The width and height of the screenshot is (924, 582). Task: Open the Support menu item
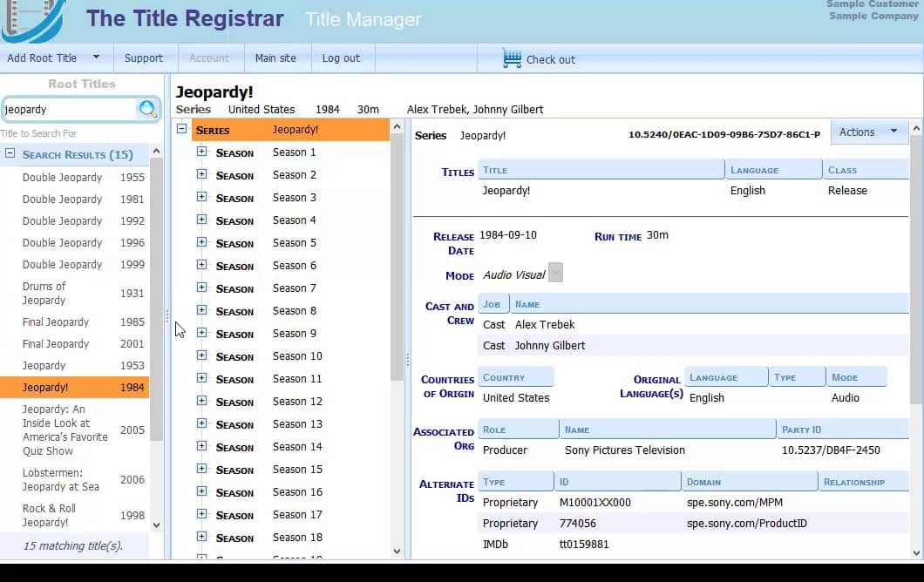click(x=143, y=58)
